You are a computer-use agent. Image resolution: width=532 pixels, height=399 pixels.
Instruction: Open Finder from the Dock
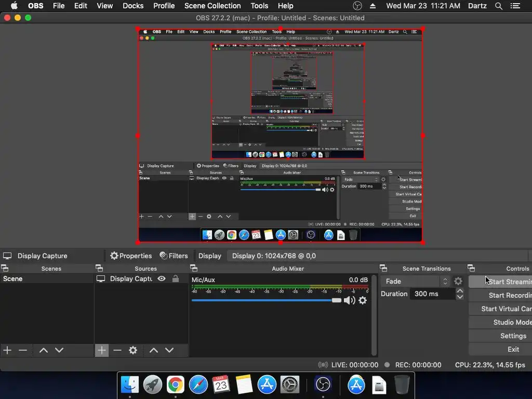(129, 384)
